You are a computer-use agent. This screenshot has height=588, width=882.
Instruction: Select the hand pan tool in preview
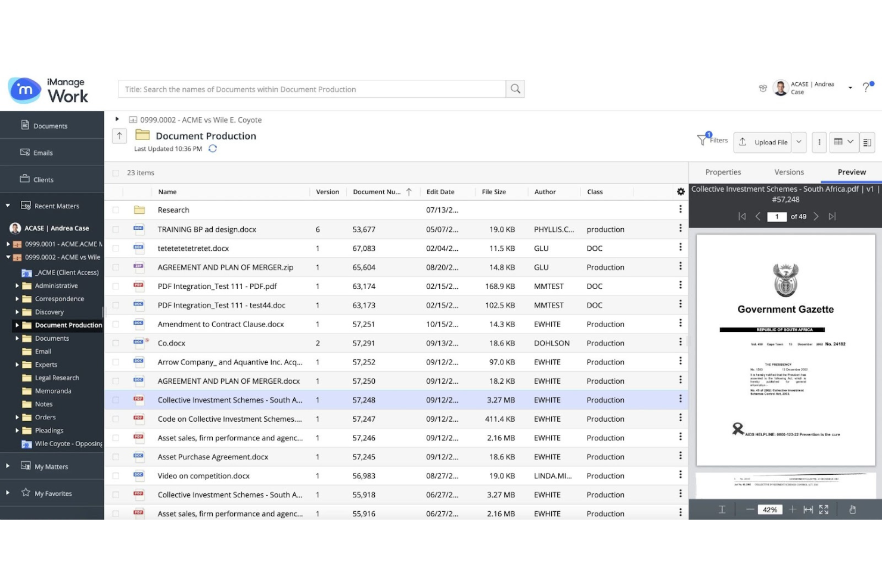tap(852, 509)
